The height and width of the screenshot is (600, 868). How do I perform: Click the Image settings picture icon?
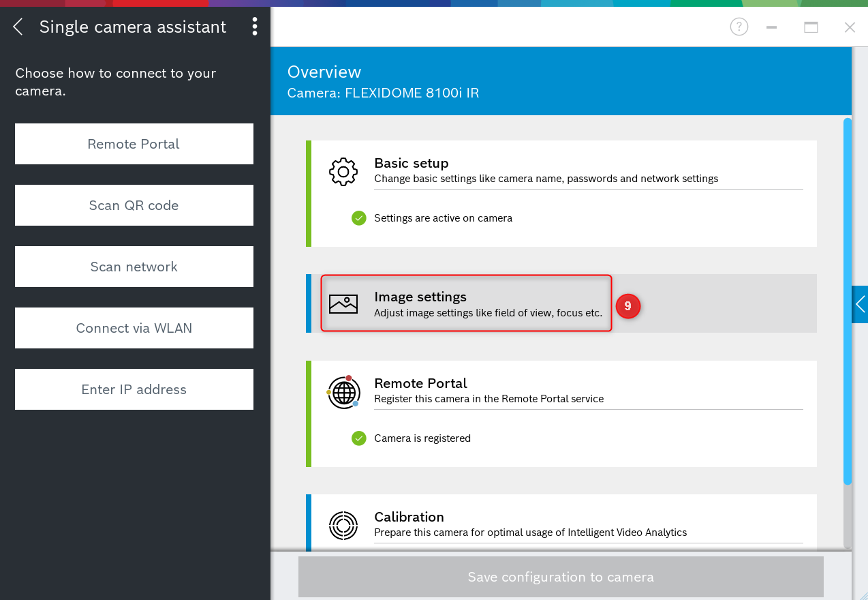point(343,304)
